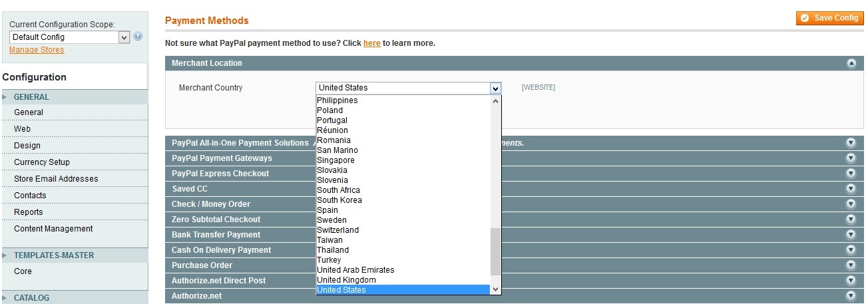Open the General configuration tab
The width and height of the screenshot is (868, 304).
[x=74, y=112]
